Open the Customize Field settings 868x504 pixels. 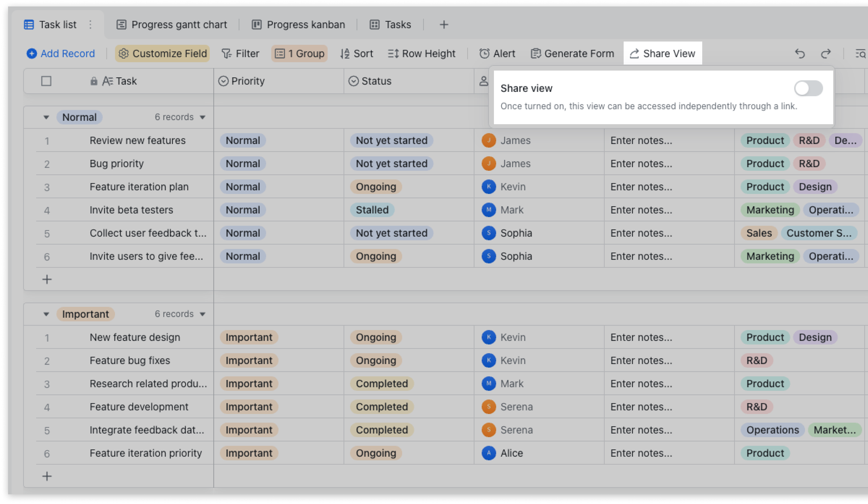click(x=162, y=53)
